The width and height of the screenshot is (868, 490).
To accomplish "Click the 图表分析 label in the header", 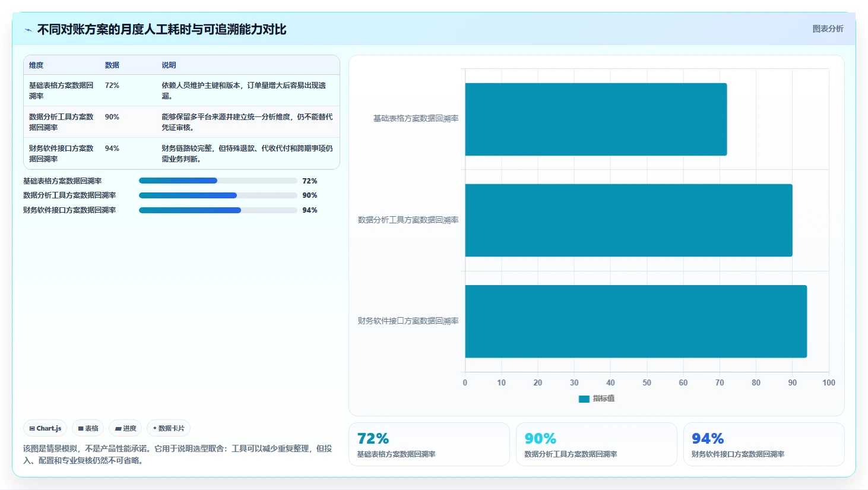I will point(828,29).
